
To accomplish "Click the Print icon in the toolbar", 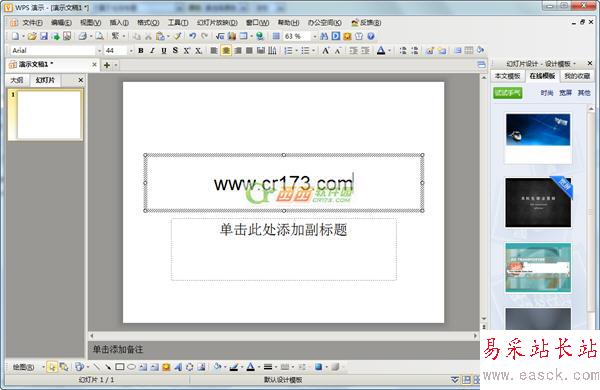I will point(82,36).
